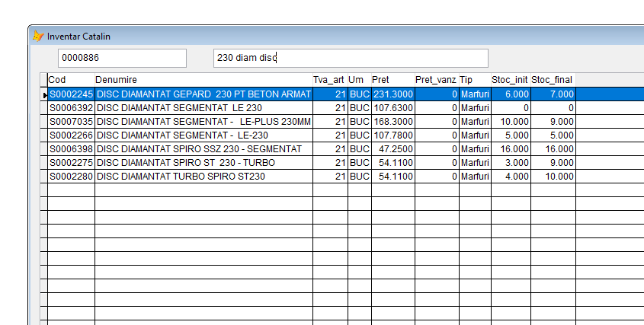Click the Tip column header
This screenshot has width=644, height=325.
[476, 80]
